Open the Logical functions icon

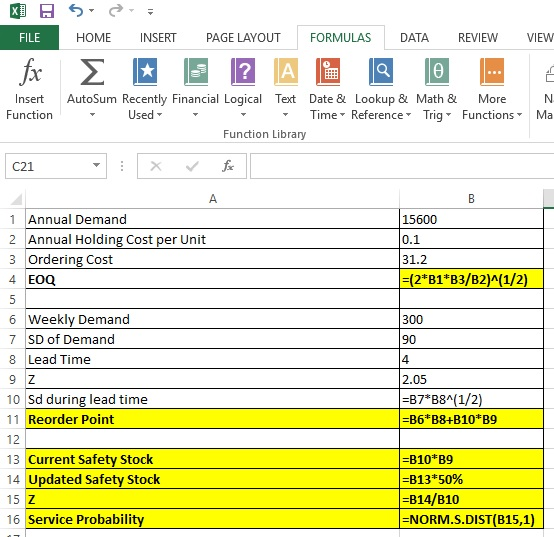243,72
